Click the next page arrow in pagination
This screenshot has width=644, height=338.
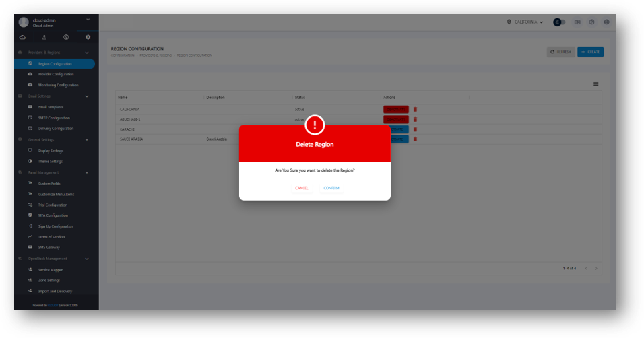point(596,268)
